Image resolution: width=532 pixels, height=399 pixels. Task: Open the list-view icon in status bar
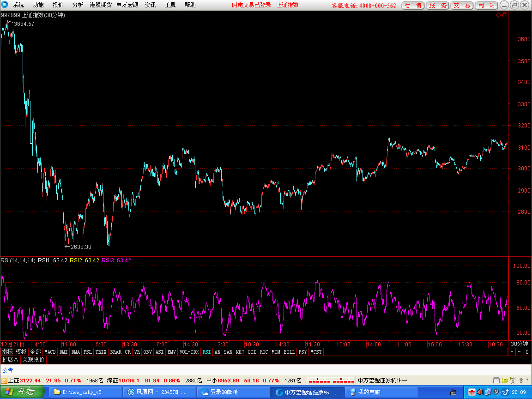pos(496,381)
